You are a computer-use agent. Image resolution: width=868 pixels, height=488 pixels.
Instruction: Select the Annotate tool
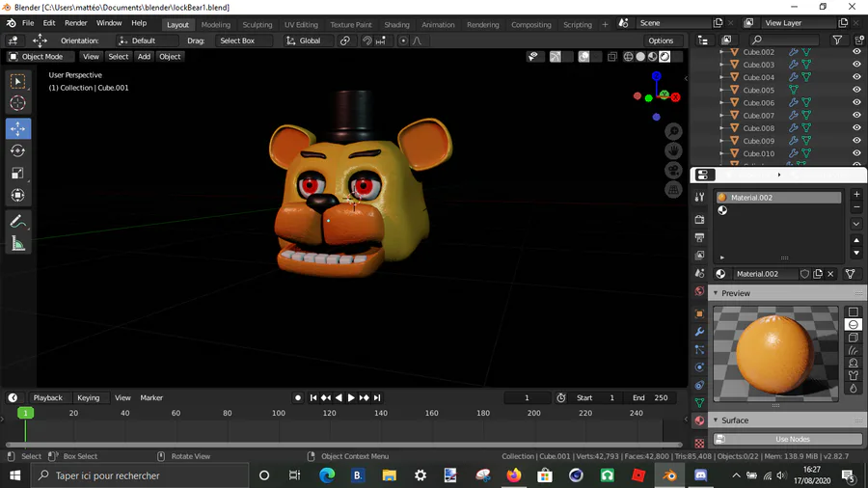point(17,221)
